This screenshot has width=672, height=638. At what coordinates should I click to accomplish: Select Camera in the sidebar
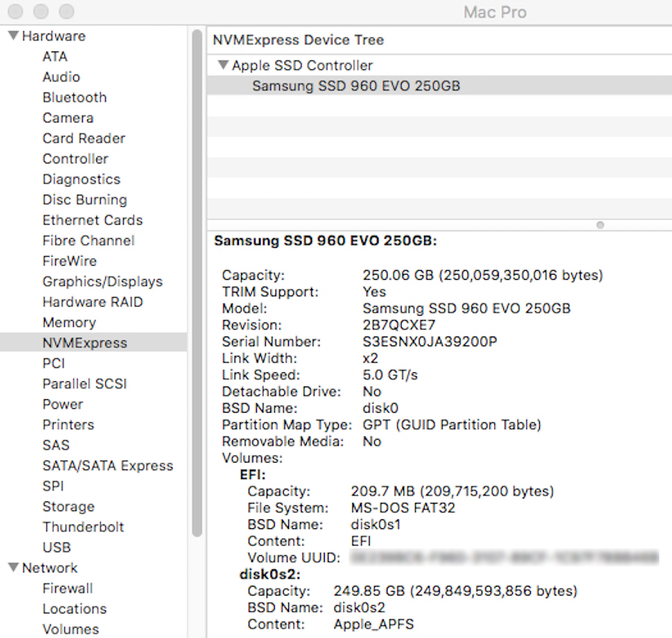click(68, 118)
